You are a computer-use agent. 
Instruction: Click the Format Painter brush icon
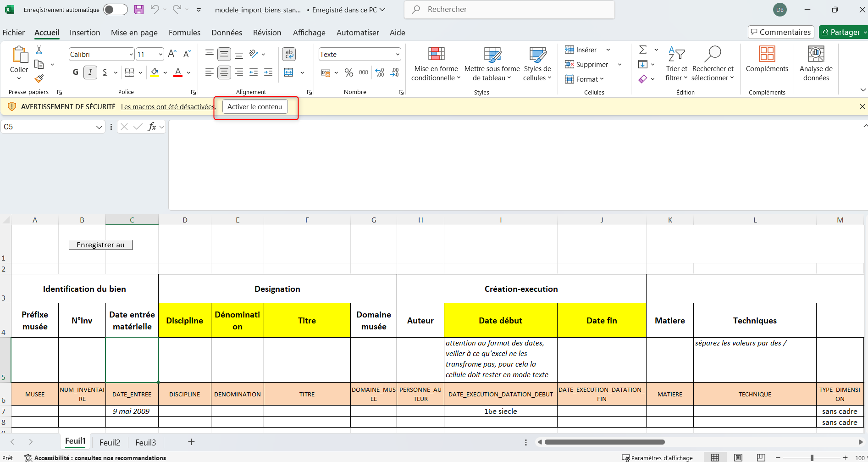[39, 79]
